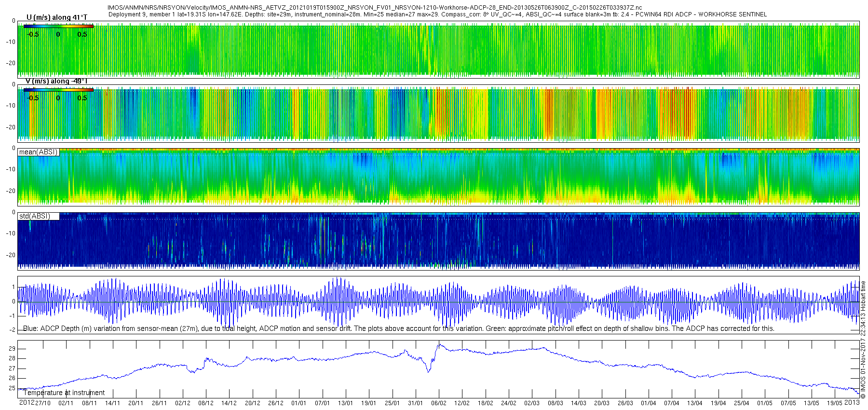Screen dimensions: 868x410
Task: Select the 27/10 date tick label
Action: point(43,403)
